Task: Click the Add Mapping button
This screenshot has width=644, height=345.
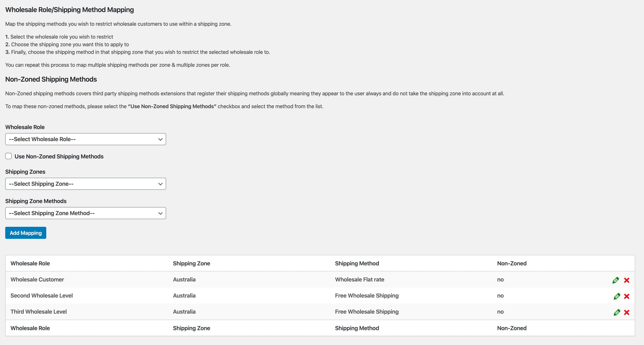Action: coord(26,233)
